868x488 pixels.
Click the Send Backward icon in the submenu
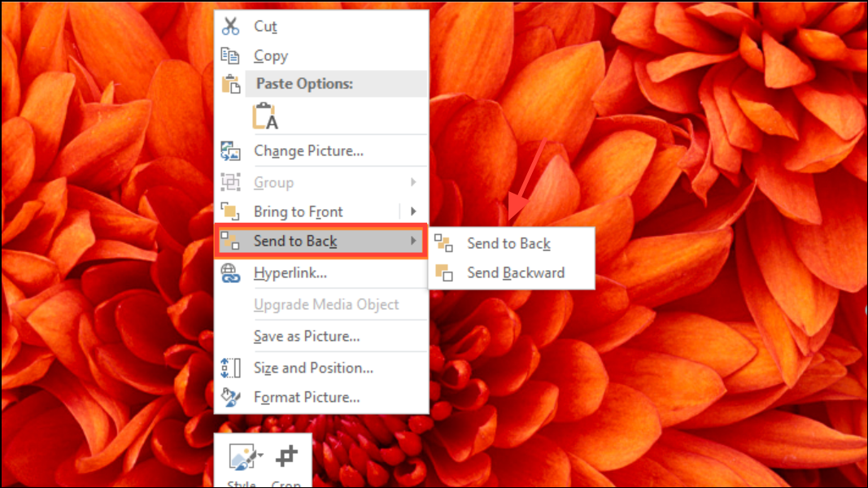coord(444,273)
